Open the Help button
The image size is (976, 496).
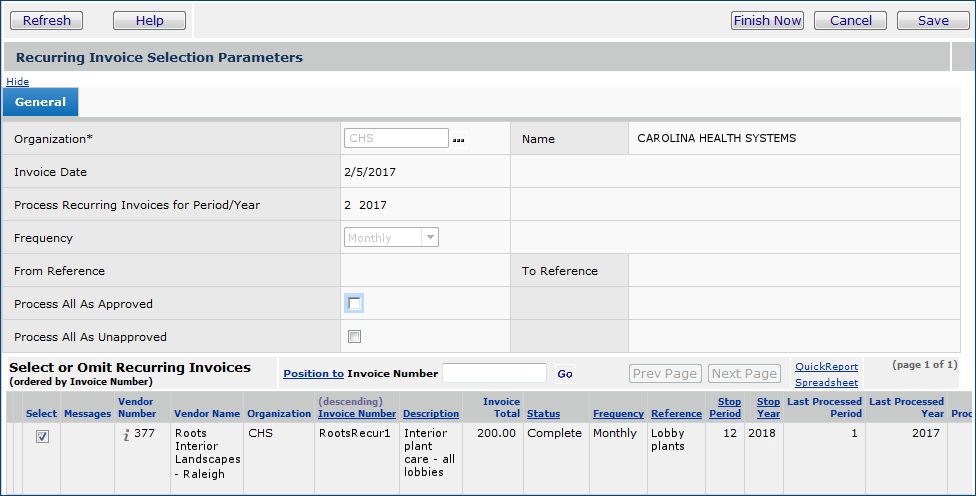[149, 21]
